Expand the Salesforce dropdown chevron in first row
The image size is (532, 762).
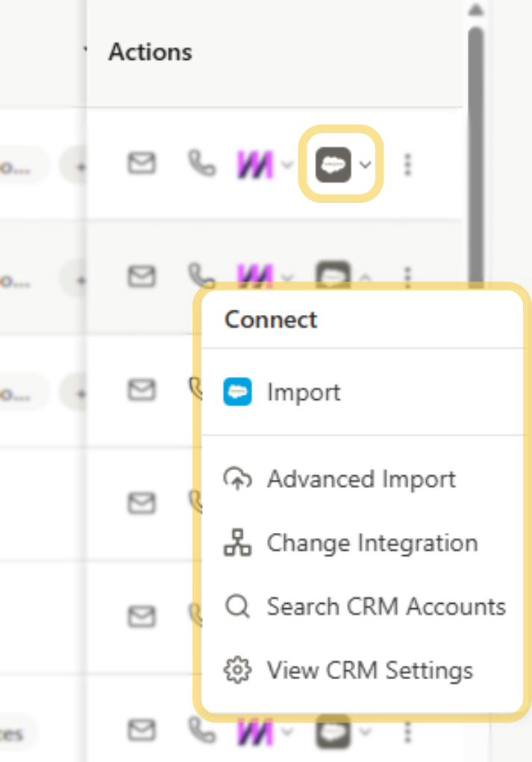364,165
